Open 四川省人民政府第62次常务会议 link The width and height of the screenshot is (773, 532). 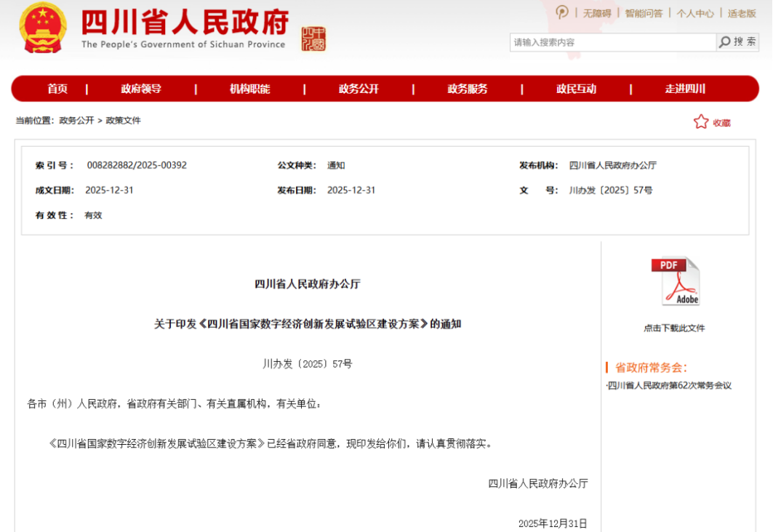click(x=670, y=385)
